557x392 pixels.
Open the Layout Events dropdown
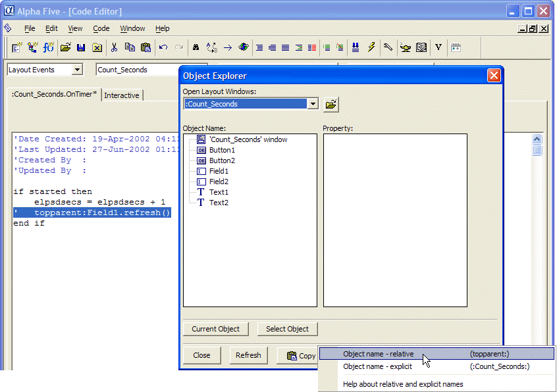point(77,70)
